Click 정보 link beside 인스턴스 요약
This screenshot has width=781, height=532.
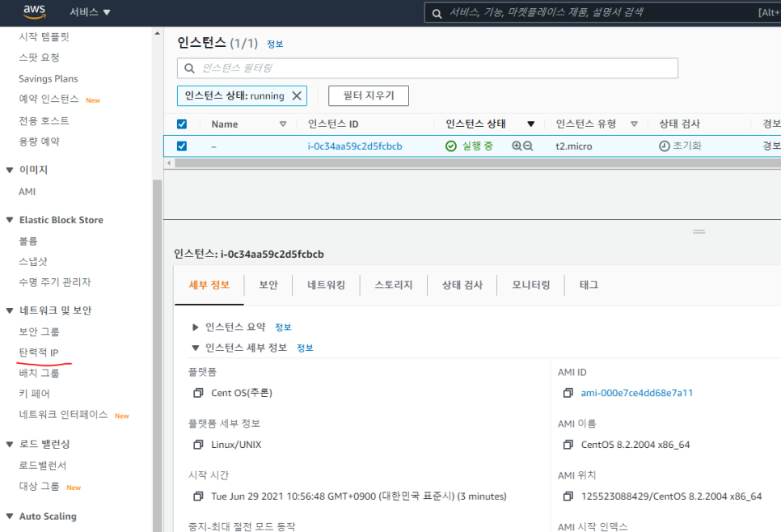point(283,327)
